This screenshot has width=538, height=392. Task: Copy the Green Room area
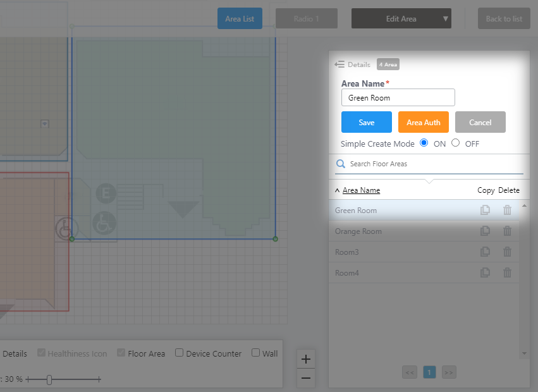coord(485,211)
